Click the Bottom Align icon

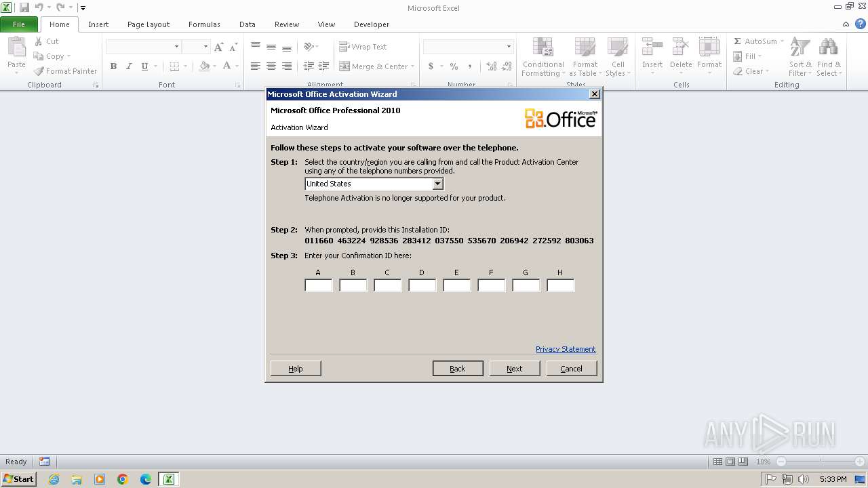coord(287,47)
